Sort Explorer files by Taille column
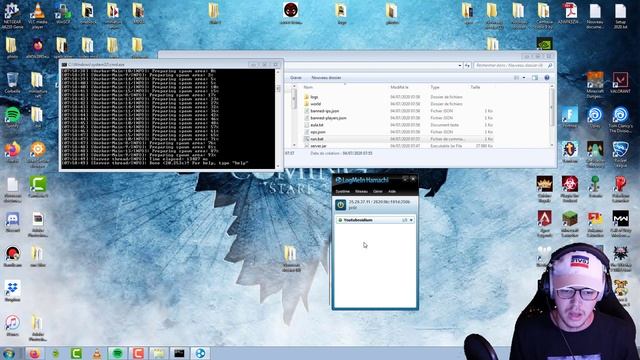This screenshot has height=360, width=640. pyautogui.click(x=475, y=87)
